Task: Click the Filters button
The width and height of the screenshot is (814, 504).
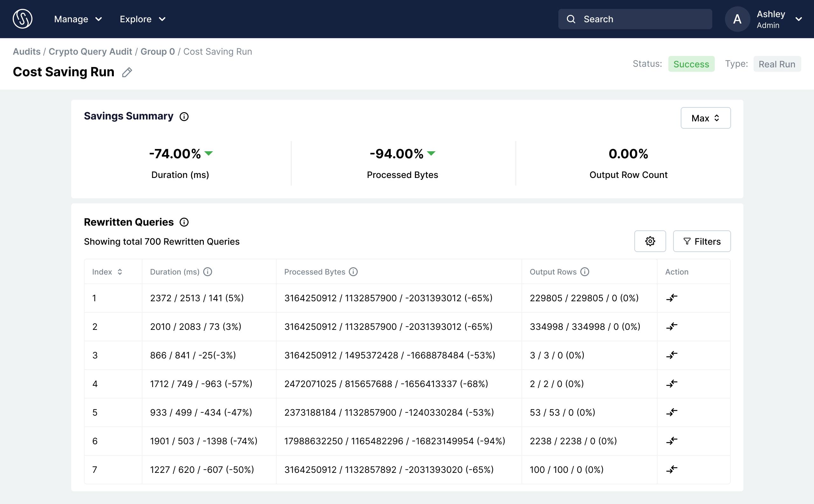Action: pyautogui.click(x=701, y=241)
